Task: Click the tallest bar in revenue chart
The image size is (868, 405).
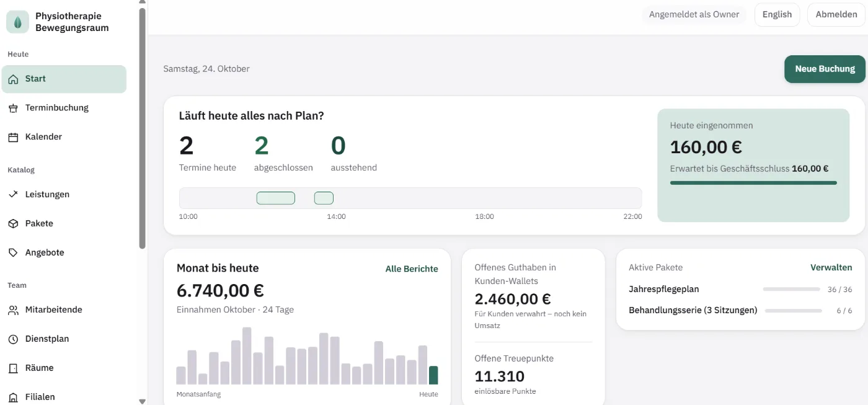Action: (x=247, y=356)
